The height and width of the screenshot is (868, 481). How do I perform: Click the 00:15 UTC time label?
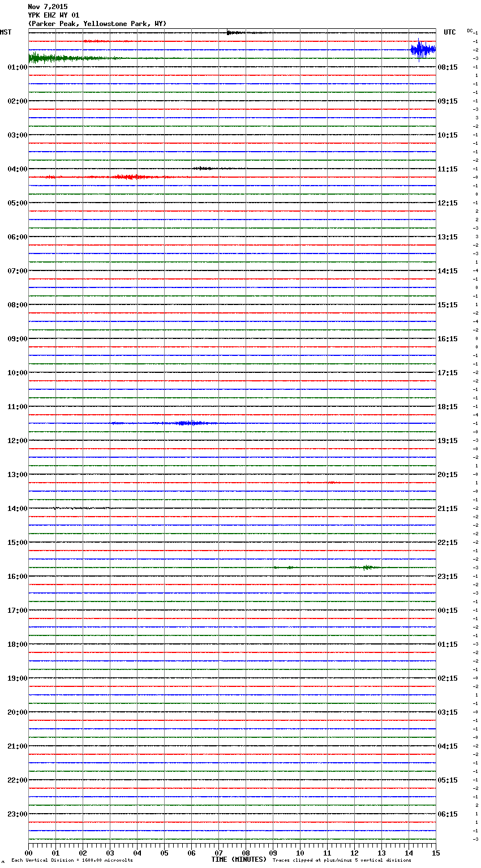448,610
